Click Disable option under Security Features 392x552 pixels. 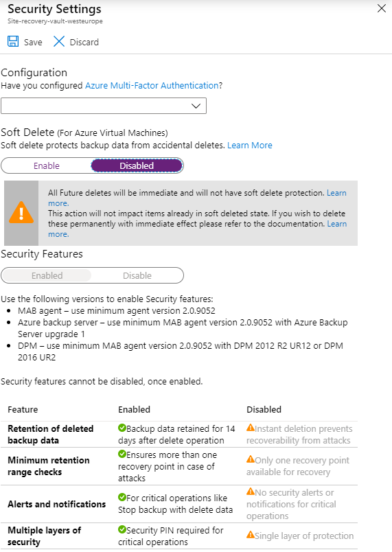pyautogui.click(x=137, y=275)
